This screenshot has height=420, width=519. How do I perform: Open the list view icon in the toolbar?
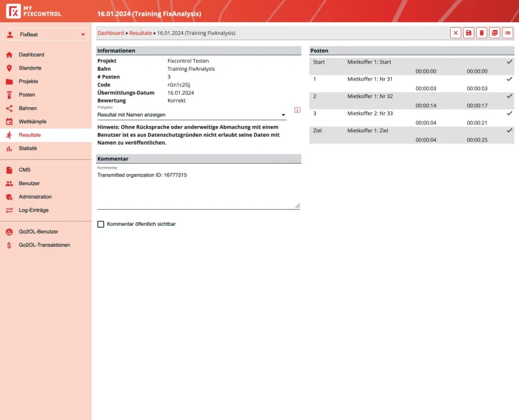pyautogui.click(x=507, y=33)
